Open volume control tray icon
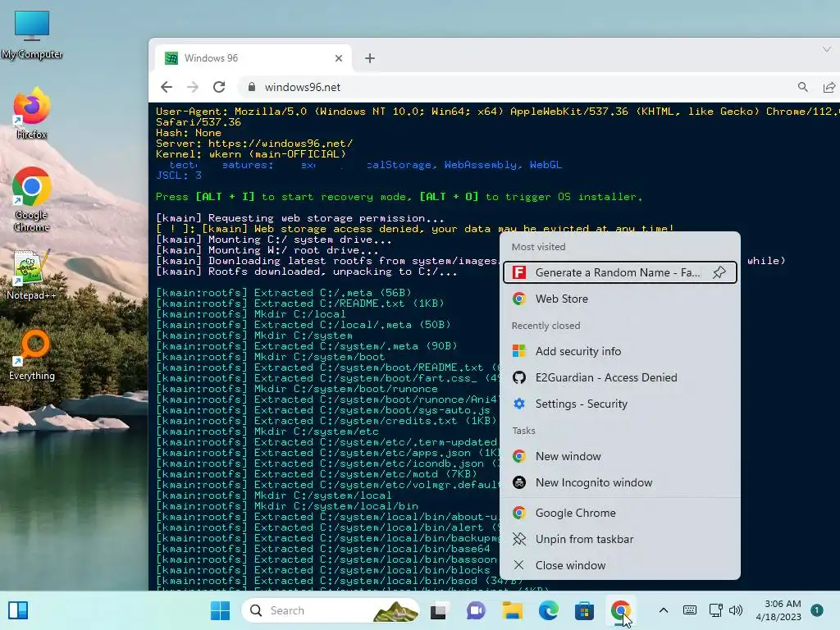This screenshot has width=840, height=630. click(736, 610)
